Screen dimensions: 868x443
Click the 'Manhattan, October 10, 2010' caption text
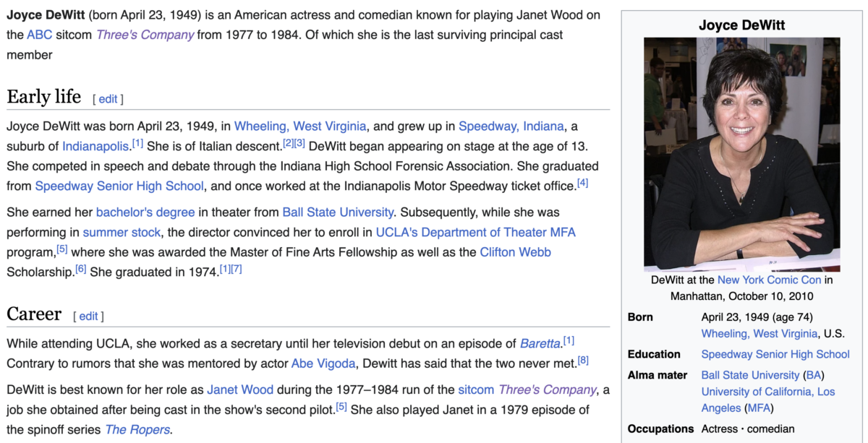click(x=741, y=296)
